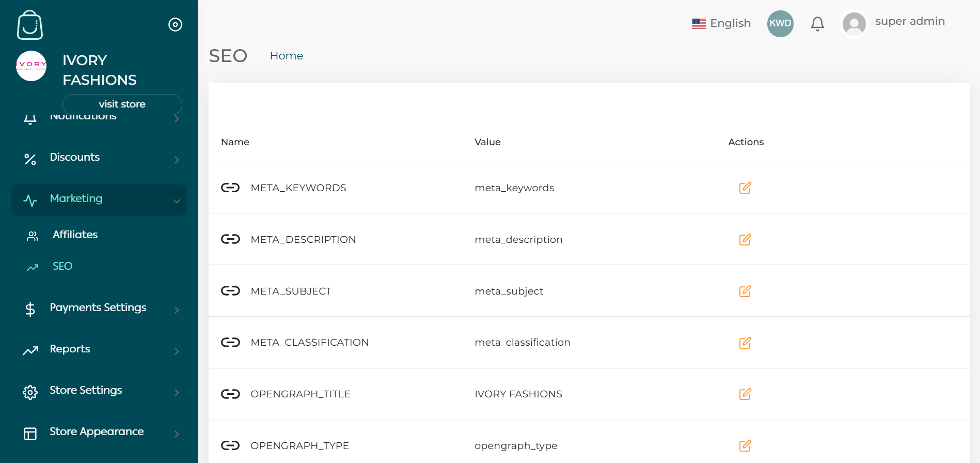Viewport: 980px width, 463px height.
Task: Open the Affiliates page
Action: point(75,235)
